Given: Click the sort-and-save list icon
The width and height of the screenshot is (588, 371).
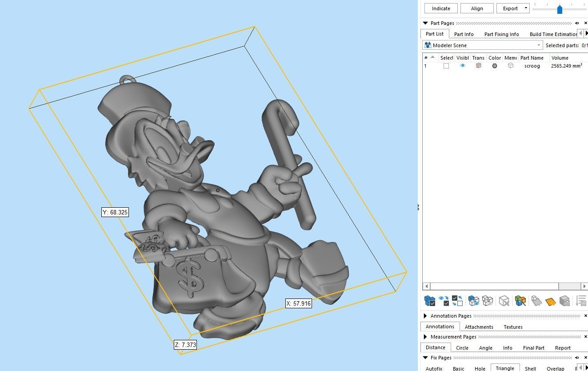Looking at the screenshot, I should coord(581,301).
